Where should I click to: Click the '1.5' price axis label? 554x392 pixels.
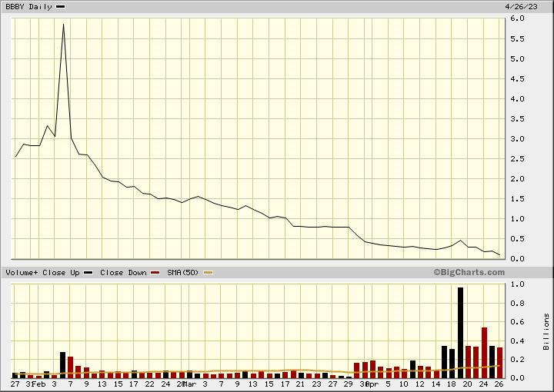(x=517, y=199)
